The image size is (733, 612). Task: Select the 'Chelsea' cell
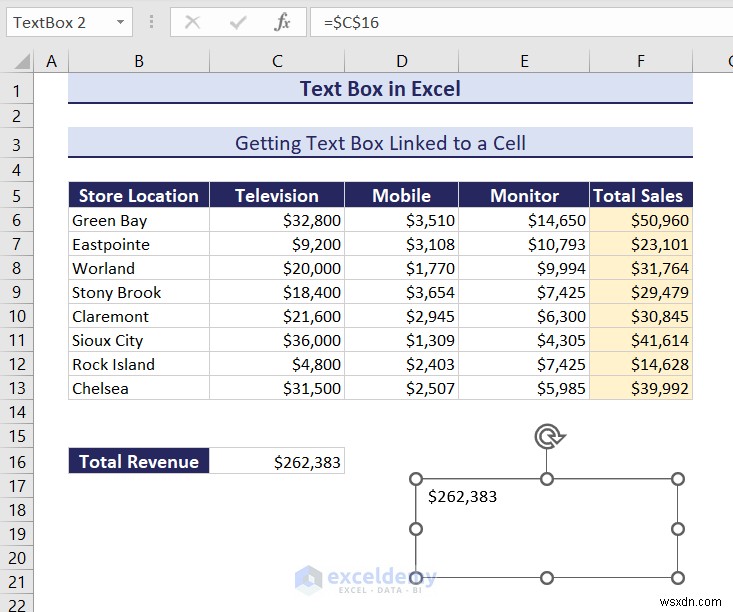[x=139, y=388]
